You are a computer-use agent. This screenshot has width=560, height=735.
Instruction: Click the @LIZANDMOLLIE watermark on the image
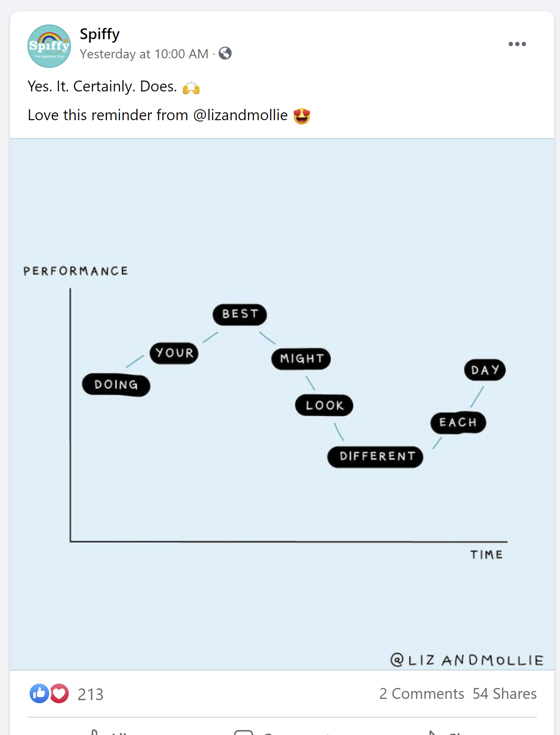[467, 660]
